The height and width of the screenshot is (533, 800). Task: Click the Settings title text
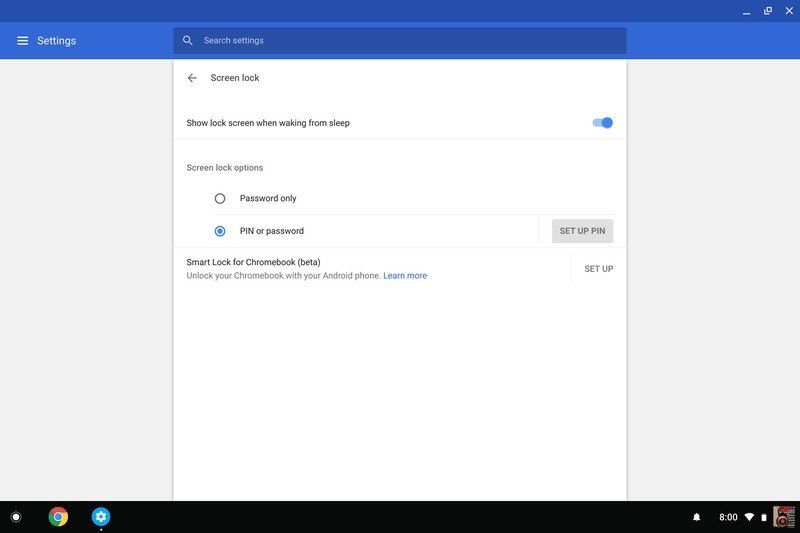click(x=57, y=41)
